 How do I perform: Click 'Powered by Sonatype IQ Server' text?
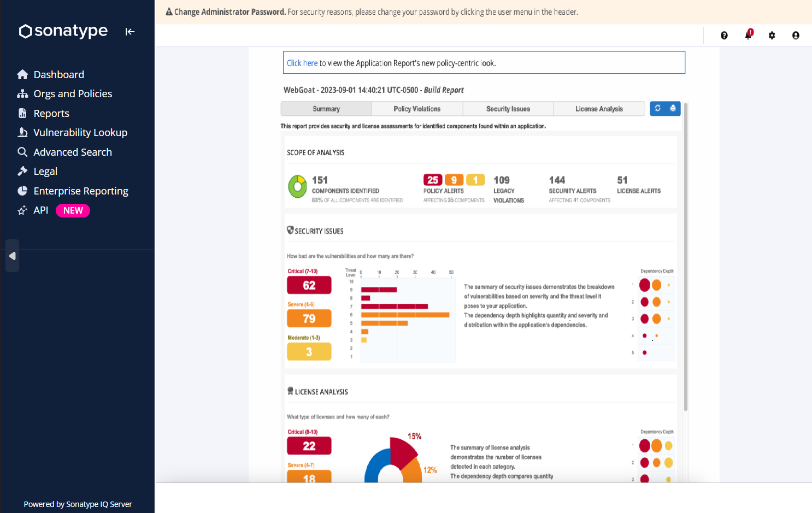click(x=78, y=504)
